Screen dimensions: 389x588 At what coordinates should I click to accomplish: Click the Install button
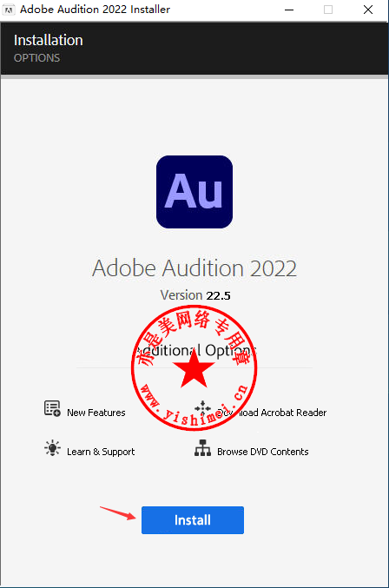[x=193, y=520]
